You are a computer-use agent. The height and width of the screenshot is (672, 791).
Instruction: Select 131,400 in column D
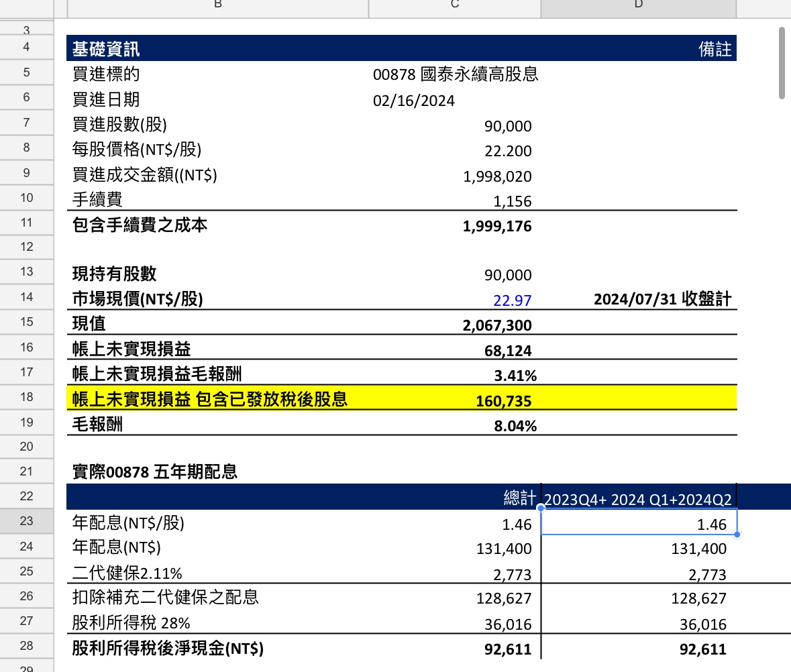pos(698,549)
